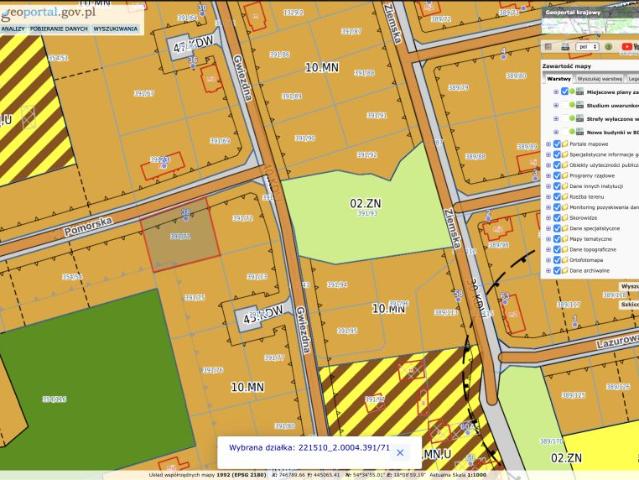Click the '47.KDW' road zone label
Image resolution: width=639 pixels, height=480 pixels.
[193, 45]
